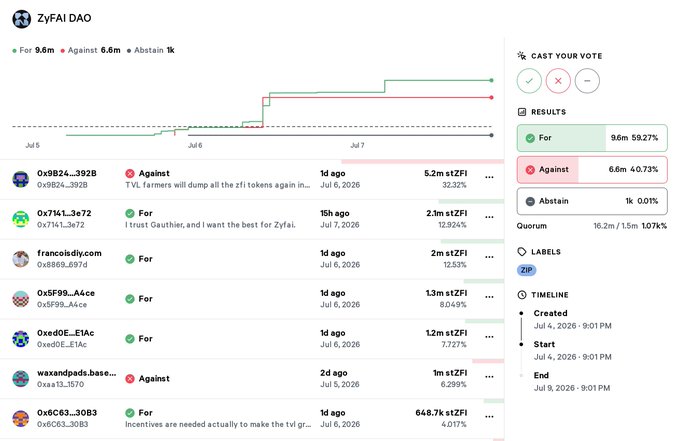Open the avatar of voter 0x6C63...30B3
Viewport: 680px width, 441px height.
20,418
